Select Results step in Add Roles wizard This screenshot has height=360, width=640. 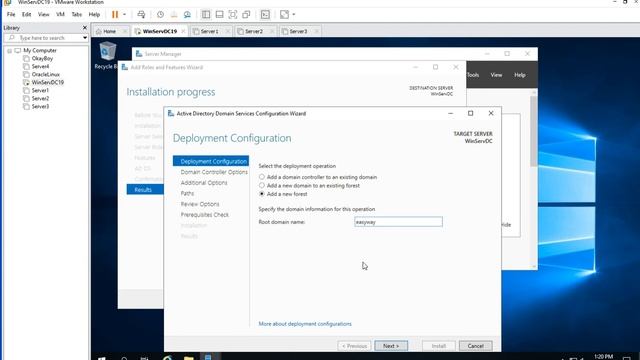145,190
